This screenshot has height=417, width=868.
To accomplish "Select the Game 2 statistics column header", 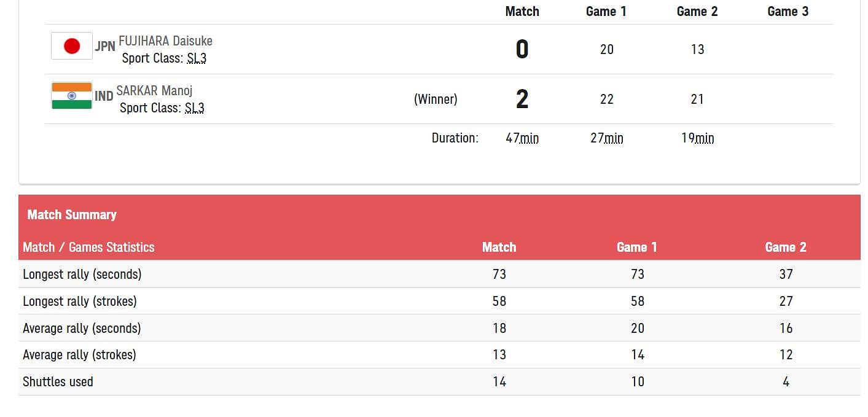I will pyautogui.click(x=786, y=247).
